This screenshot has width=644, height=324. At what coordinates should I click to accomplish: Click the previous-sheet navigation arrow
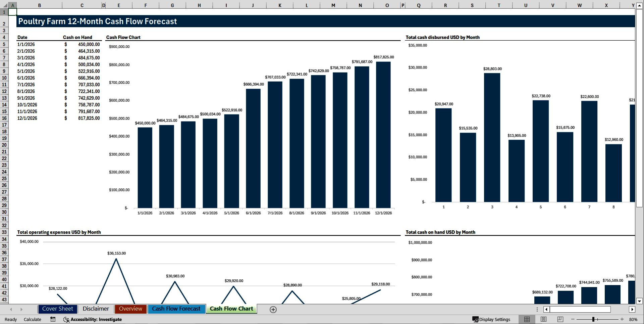(11, 309)
